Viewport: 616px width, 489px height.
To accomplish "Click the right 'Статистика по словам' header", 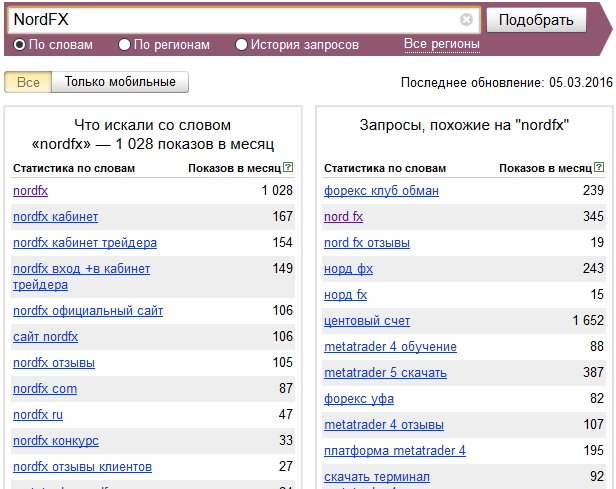I will coord(385,168).
